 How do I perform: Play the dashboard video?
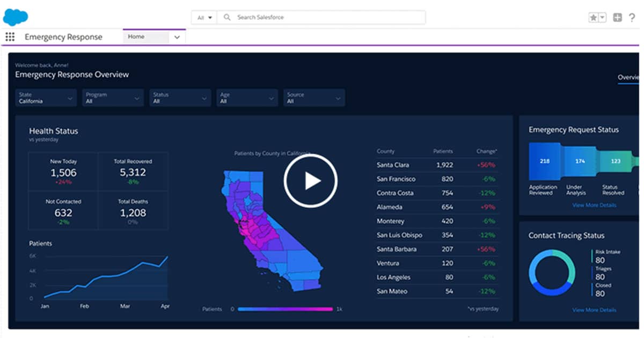[310, 181]
